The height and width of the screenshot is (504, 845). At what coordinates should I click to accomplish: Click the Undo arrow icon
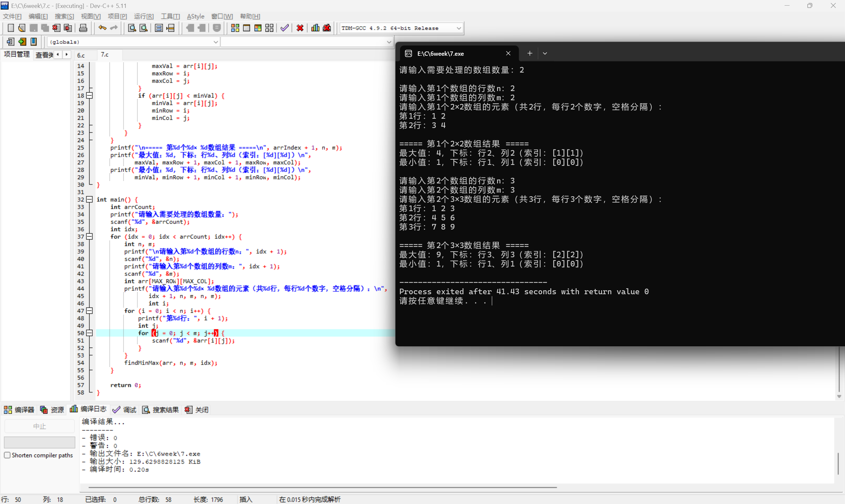click(102, 28)
